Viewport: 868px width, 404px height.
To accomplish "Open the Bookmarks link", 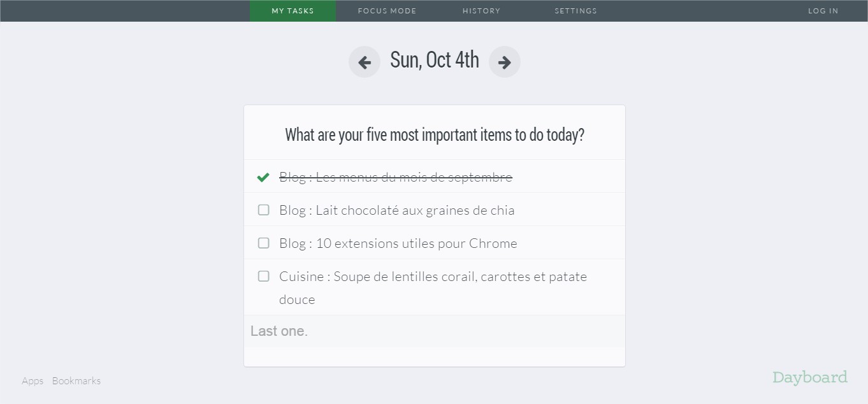I will coord(76,380).
